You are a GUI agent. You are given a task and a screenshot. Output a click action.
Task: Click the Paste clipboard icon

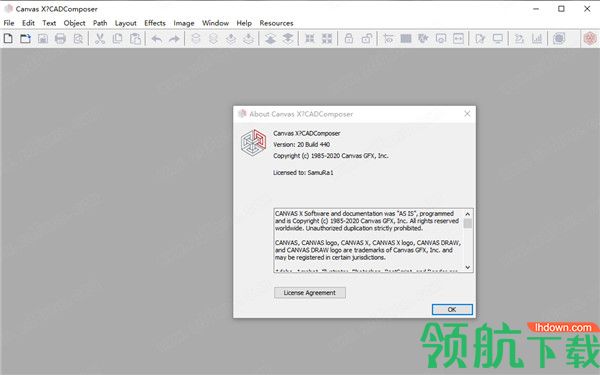tap(135, 38)
